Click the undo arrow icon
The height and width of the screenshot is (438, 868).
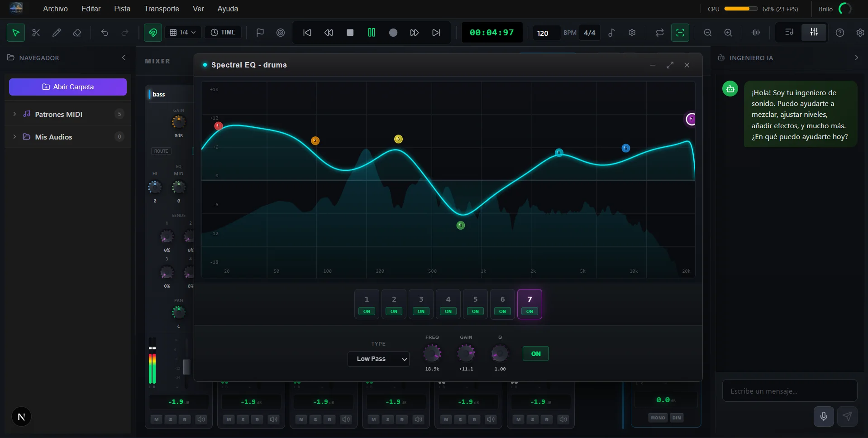coord(105,33)
